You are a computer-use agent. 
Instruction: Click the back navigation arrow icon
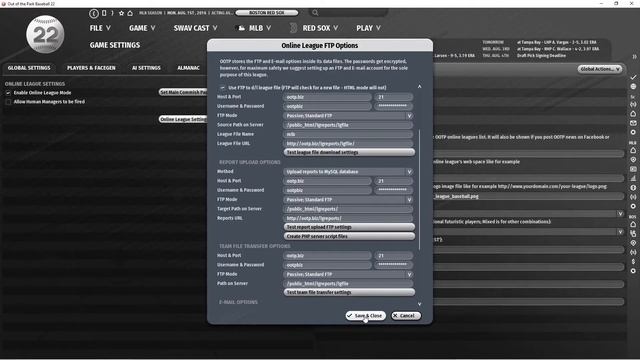94,13
